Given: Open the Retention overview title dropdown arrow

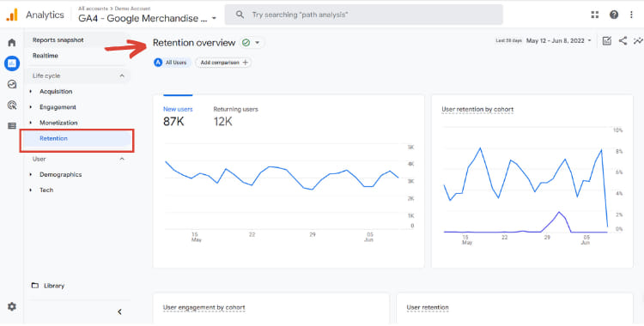Looking at the screenshot, I should point(258,43).
